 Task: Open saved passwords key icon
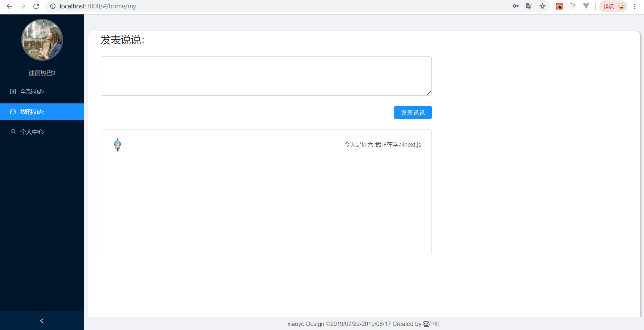click(x=516, y=6)
